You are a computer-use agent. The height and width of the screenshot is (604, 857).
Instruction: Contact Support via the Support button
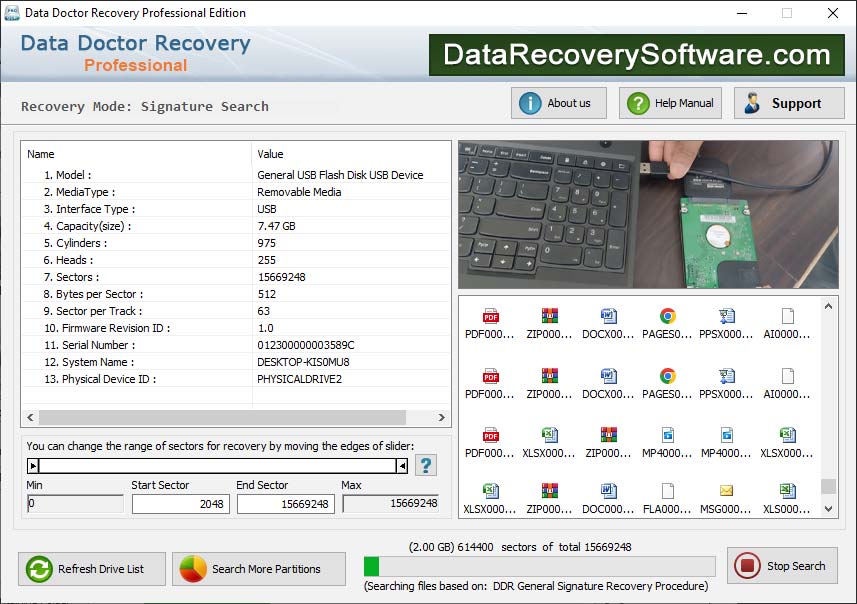pyautogui.click(x=788, y=102)
